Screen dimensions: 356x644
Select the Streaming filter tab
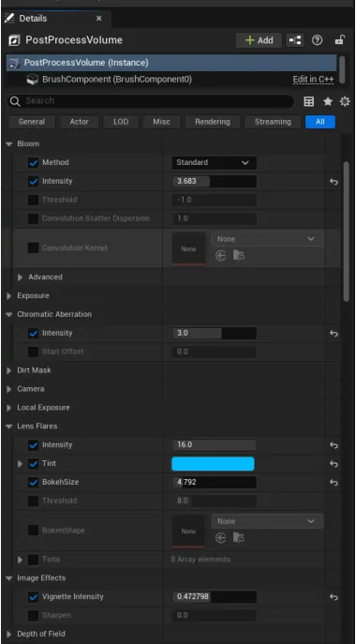[x=273, y=122]
